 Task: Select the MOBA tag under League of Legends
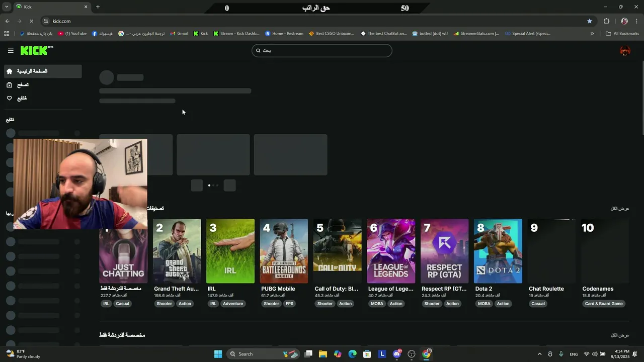[377, 304]
